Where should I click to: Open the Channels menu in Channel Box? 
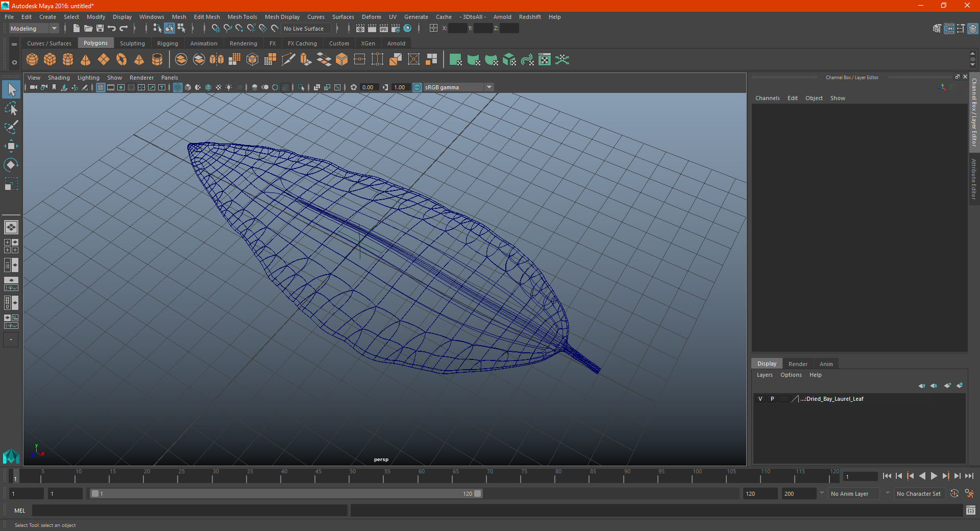coord(767,98)
